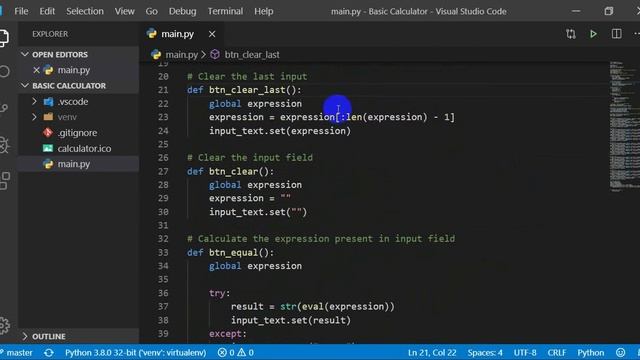The height and width of the screenshot is (360, 640).
Task: Click the 'try:' keyword on line 36
Action: click(x=220, y=293)
